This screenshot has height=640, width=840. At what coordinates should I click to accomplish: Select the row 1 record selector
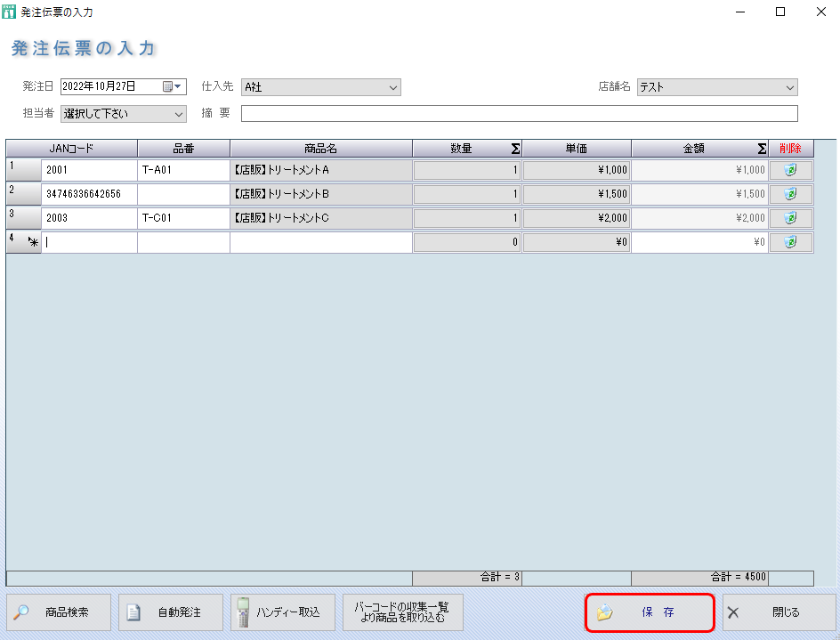point(23,170)
